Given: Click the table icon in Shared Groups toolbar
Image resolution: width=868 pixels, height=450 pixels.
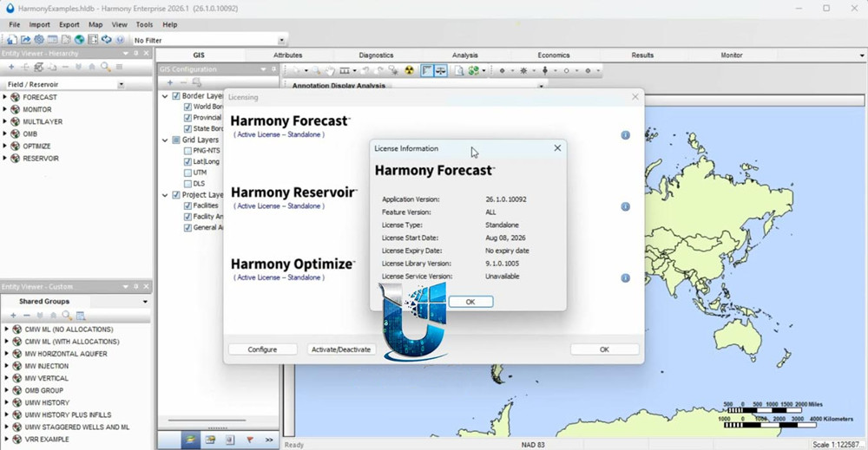Looking at the screenshot, I should [x=80, y=315].
